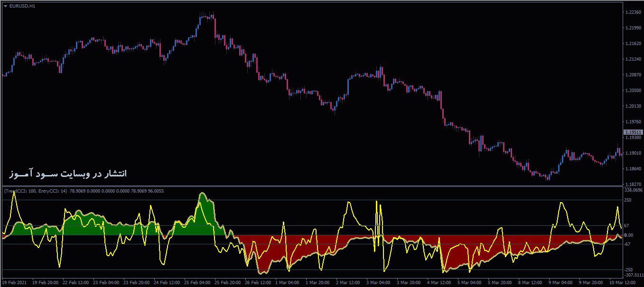Open the chart menu arrow beside EURUSD,H1

pyautogui.click(x=5, y=6)
